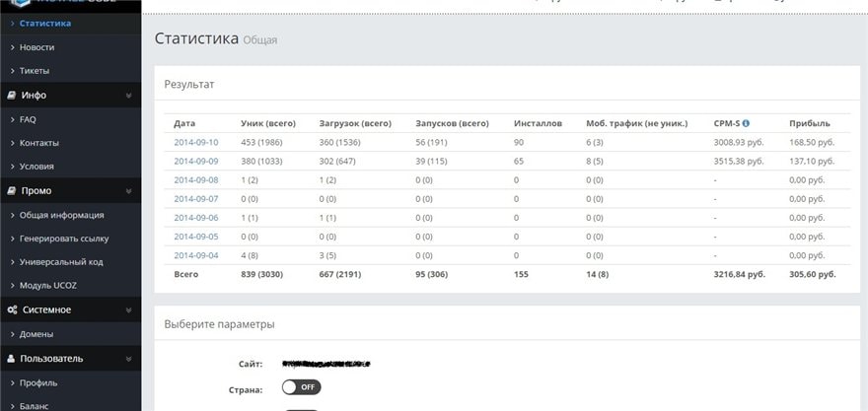Click the Моб. трафик column header

636,123
